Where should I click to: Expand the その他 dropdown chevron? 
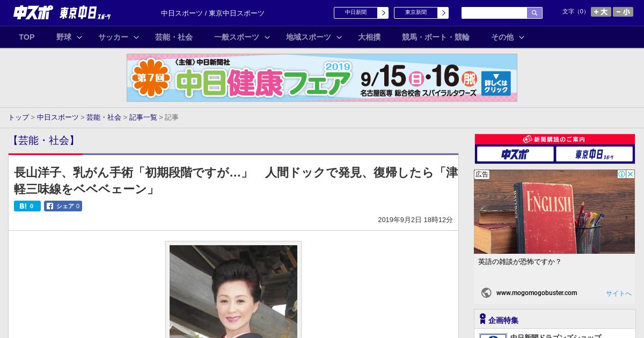tap(522, 37)
